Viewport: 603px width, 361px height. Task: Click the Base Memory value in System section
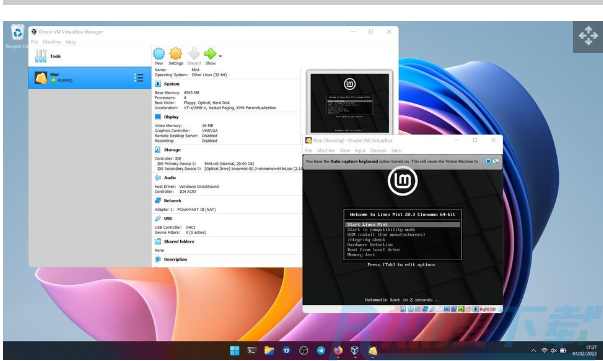(192, 93)
